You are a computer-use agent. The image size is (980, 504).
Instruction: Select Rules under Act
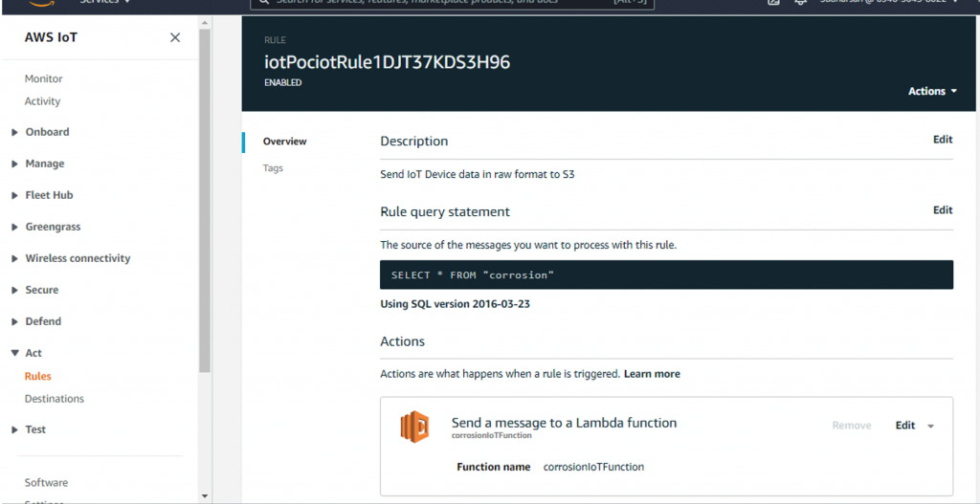click(37, 376)
